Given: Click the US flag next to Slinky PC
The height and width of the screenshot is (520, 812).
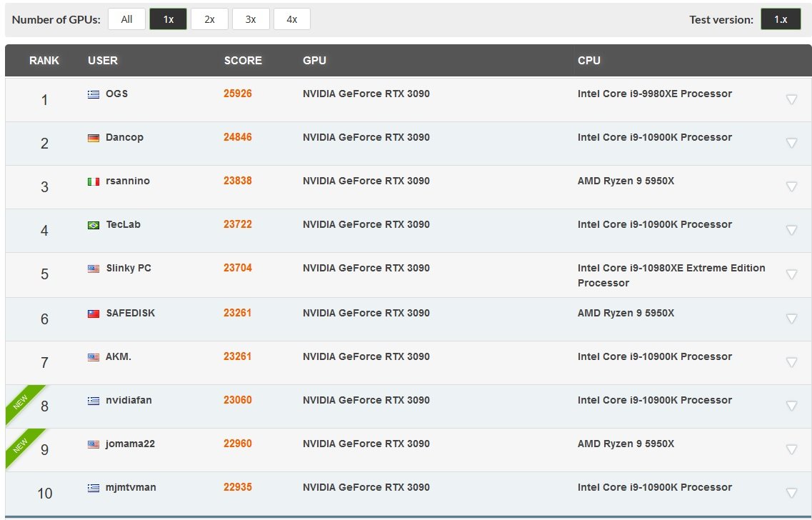Looking at the screenshot, I should click(x=94, y=269).
